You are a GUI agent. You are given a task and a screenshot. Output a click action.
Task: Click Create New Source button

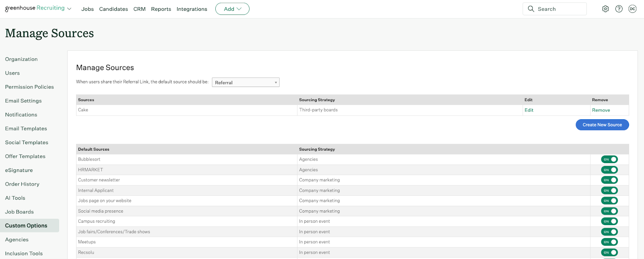point(602,125)
